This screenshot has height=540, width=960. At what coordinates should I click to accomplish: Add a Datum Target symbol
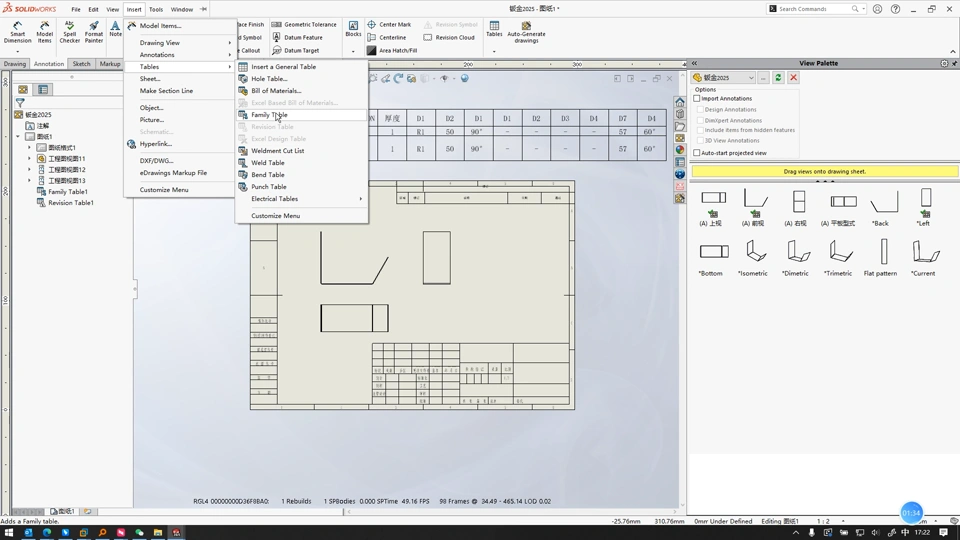(x=296, y=50)
